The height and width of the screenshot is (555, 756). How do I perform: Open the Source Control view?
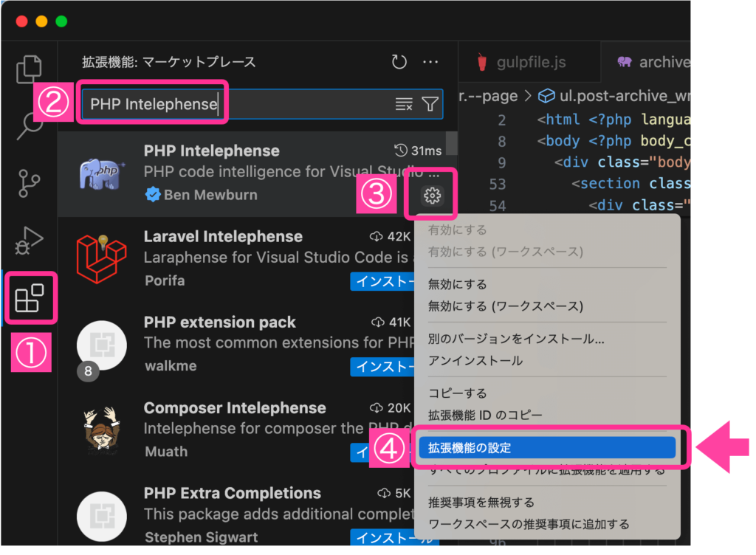[29, 183]
